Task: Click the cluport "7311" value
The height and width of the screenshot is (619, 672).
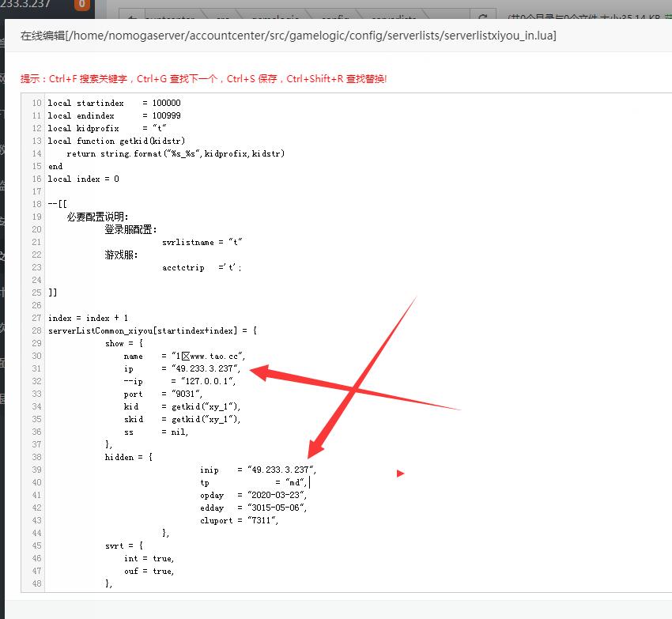Action: (264, 520)
